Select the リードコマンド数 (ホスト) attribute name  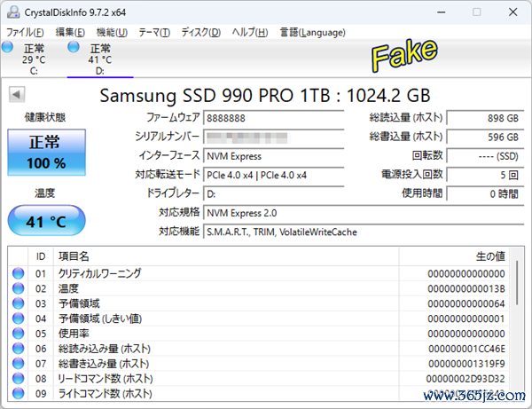(x=106, y=379)
